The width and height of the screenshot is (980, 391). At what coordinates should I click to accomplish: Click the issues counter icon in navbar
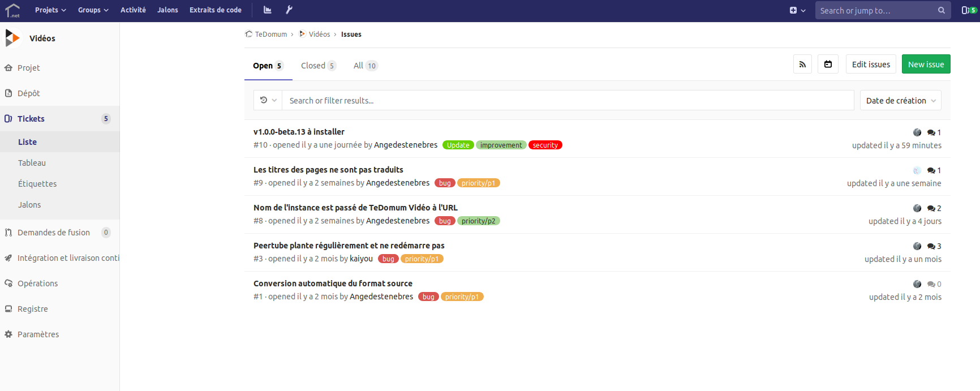coord(969,10)
